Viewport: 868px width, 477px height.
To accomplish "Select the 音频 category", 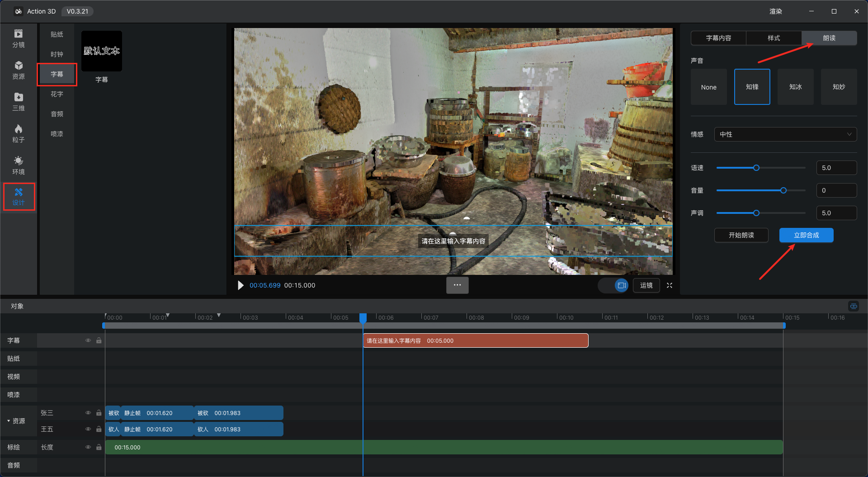I will pyautogui.click(x=57, y=114).
